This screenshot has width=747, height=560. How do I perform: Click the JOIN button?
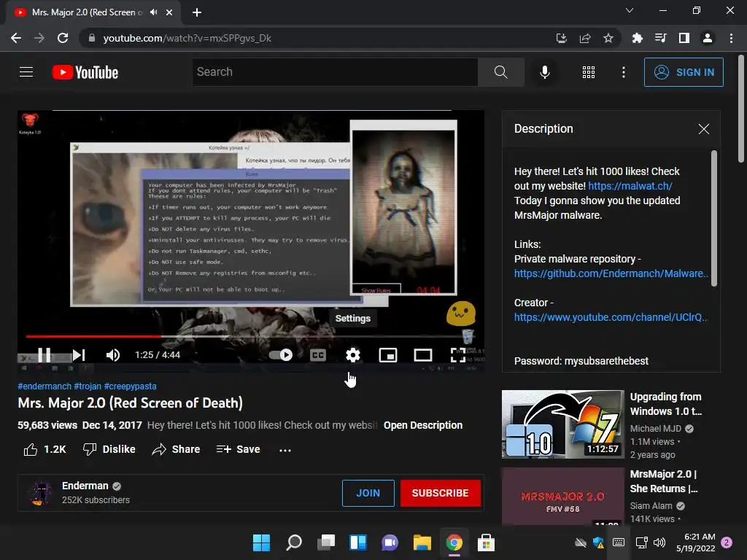[368, 493]
